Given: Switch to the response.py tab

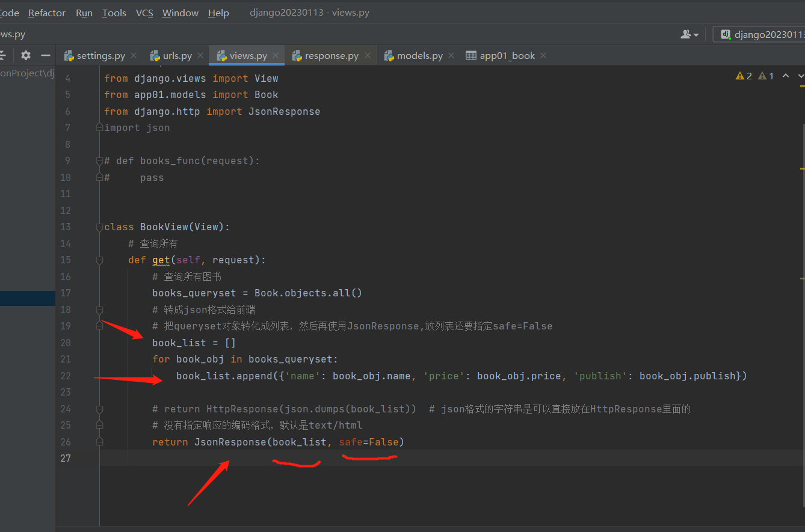Looking at the screenshot, I should click(332, 55).
